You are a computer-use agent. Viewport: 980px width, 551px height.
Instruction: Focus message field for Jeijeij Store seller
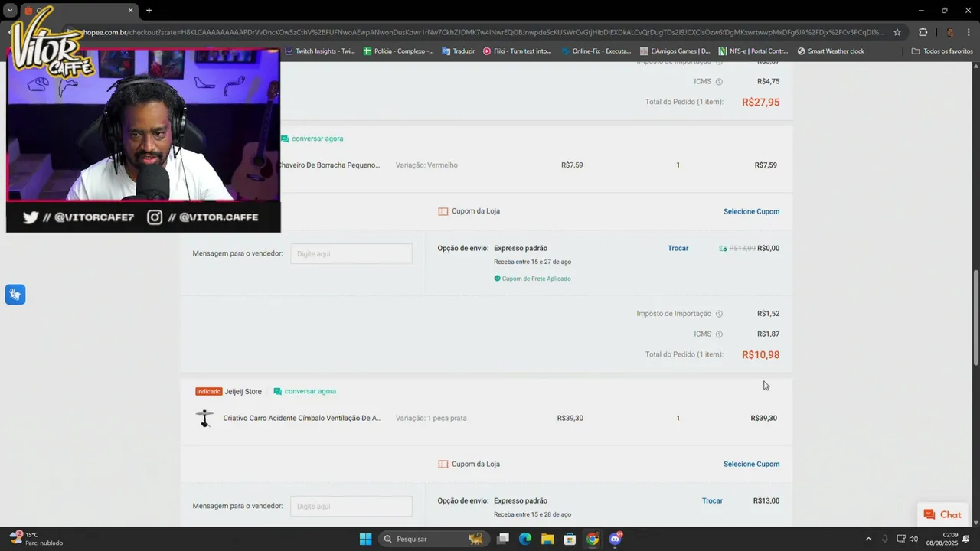tap(351, 506)
